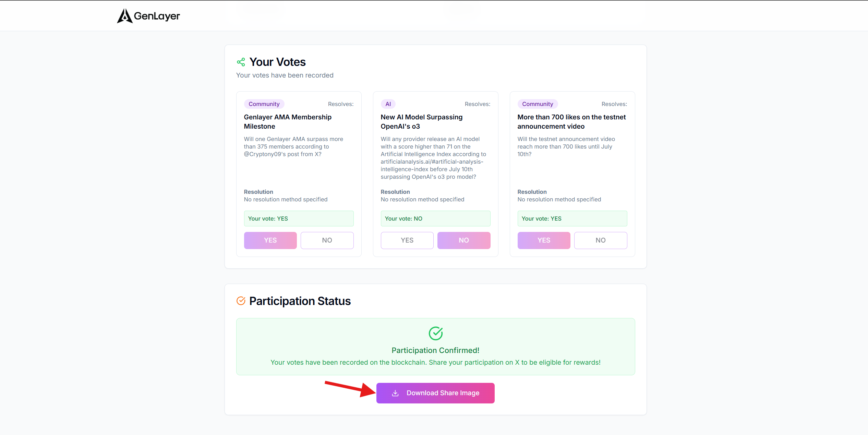
Task: Choose YES for New AI Model Surpassing o3
Action: (x=407, y=240)
